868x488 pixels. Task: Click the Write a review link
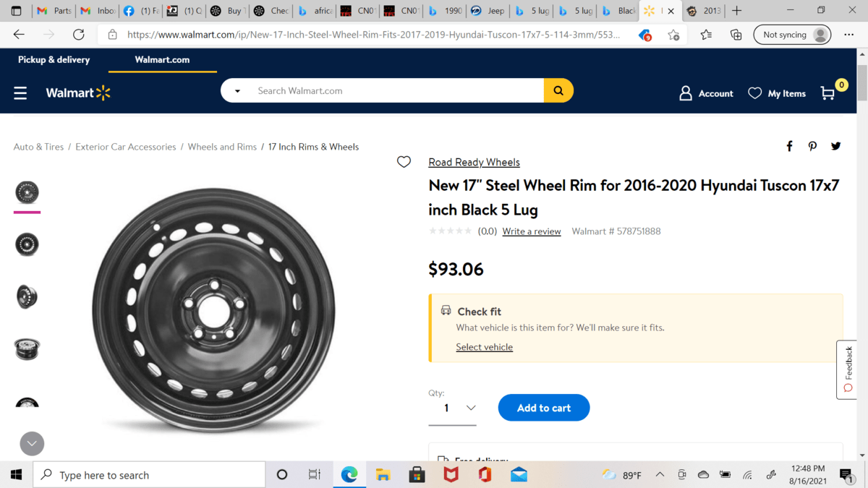(x=531, y=231)
